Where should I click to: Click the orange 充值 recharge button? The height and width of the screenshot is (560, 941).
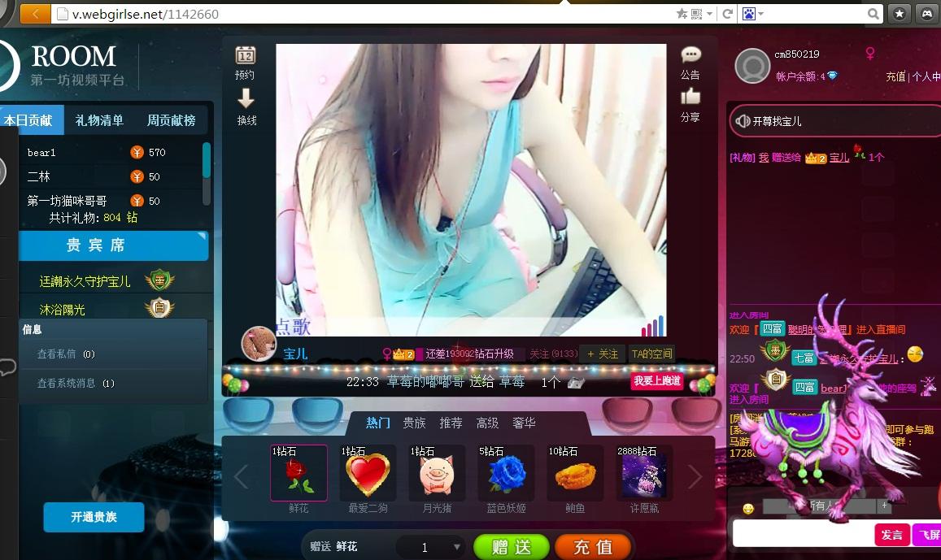593,547
